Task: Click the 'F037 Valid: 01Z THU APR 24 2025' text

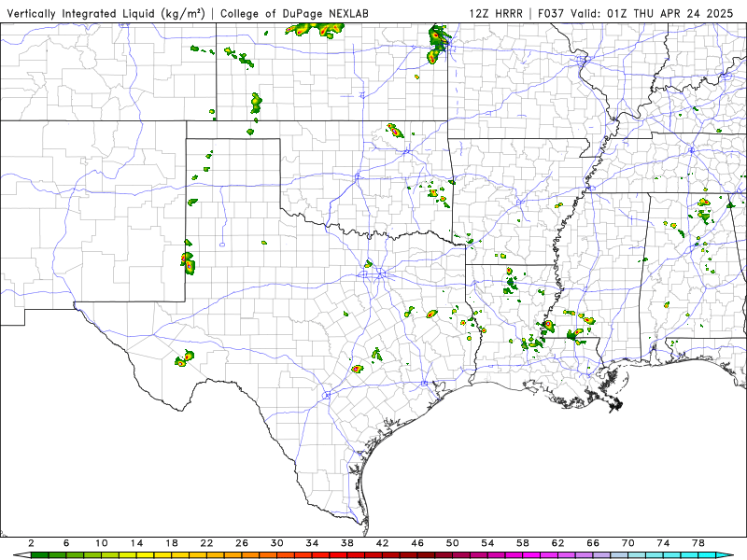Action: pos(636,13)
